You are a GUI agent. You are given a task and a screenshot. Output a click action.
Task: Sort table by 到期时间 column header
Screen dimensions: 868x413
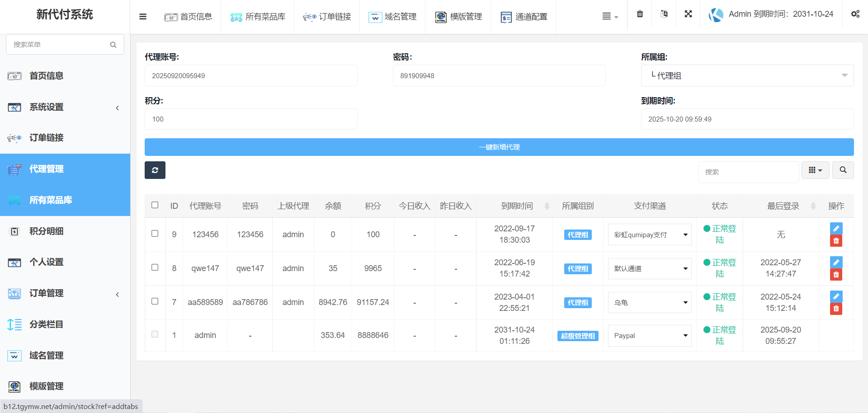[x=517, y=206]
